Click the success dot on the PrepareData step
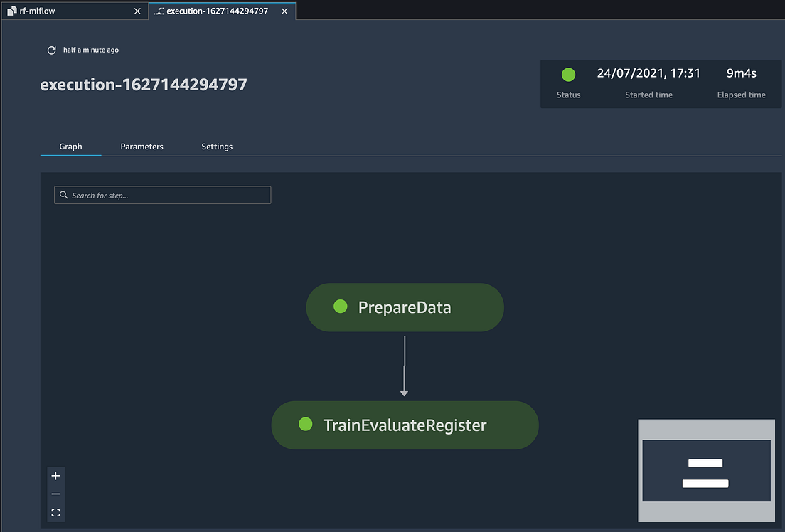 [340, 307]
